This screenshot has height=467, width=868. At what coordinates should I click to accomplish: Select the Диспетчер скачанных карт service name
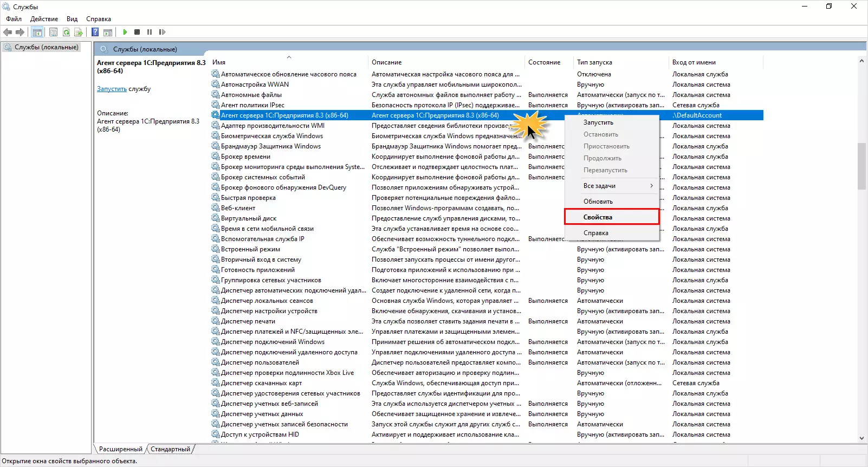261,383
